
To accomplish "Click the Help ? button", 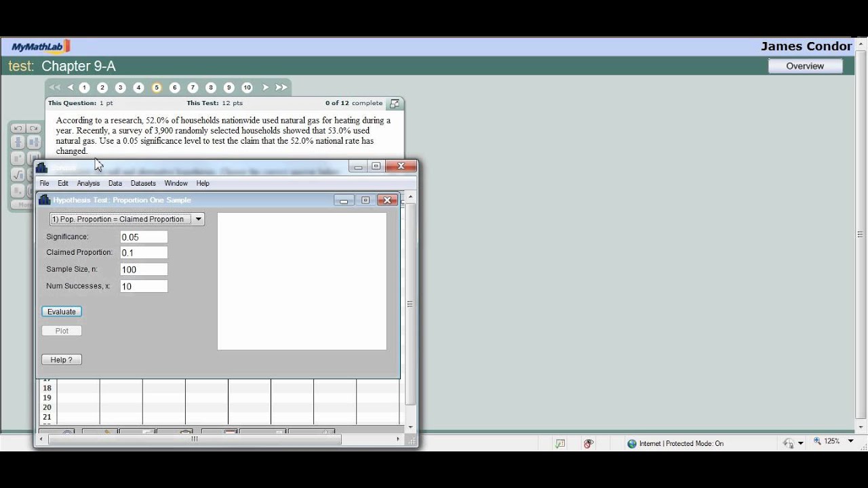I will pyautogui.click(x=62, y=360).
